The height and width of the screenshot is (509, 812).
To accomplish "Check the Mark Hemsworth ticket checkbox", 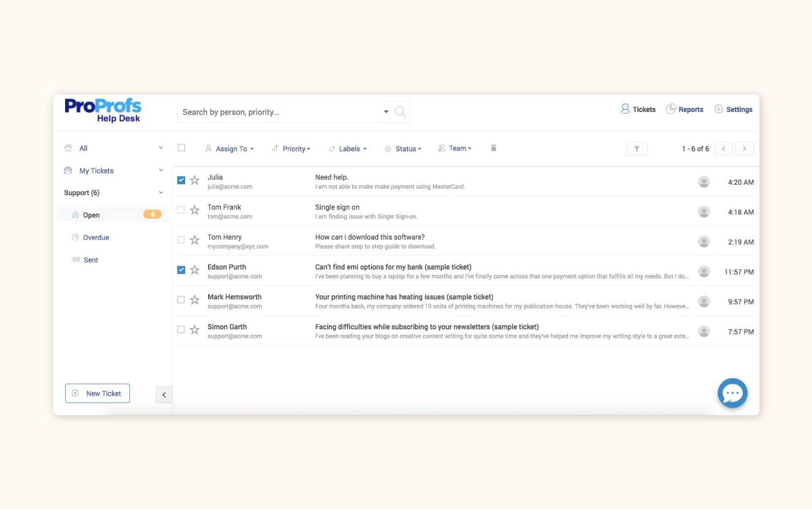I will 181,300.
